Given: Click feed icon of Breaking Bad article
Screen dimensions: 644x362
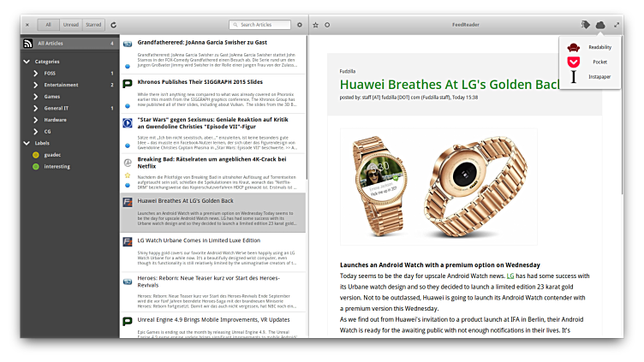Looking at the screenshot, I should 128,163.
